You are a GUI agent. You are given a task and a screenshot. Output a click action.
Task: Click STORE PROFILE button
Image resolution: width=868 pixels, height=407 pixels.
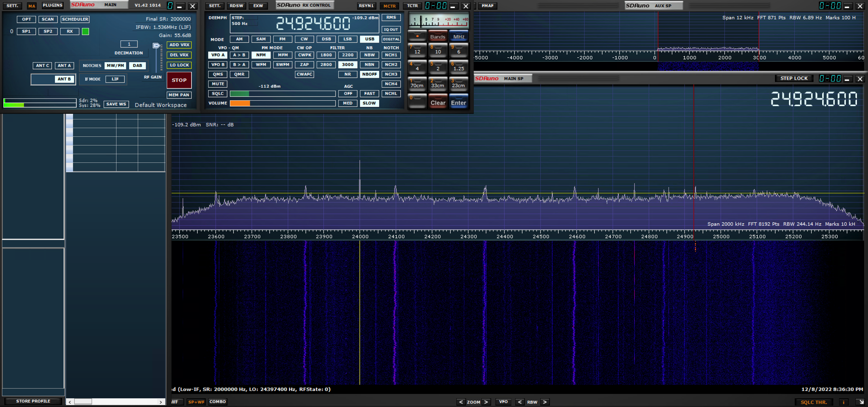click(x=33, y=401)
